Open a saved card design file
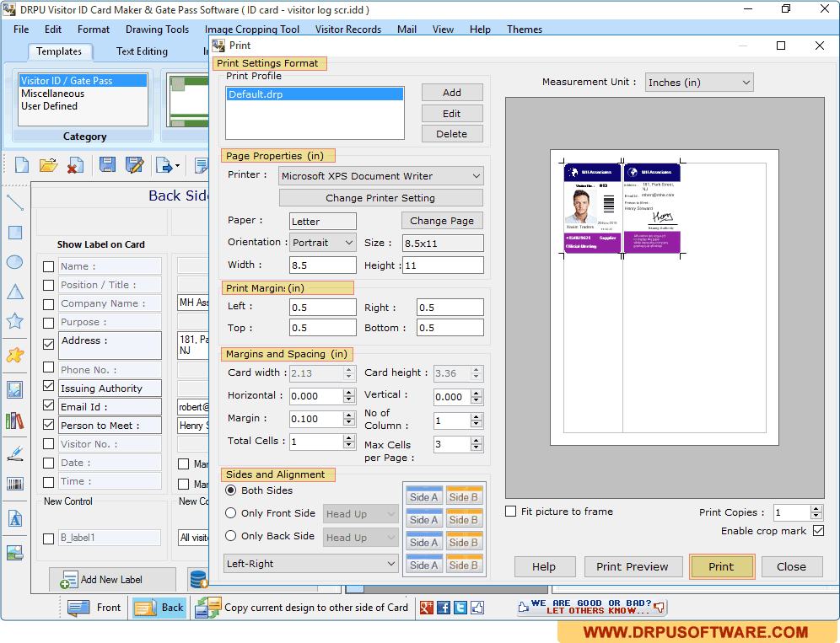 click(x=48, y=164)
